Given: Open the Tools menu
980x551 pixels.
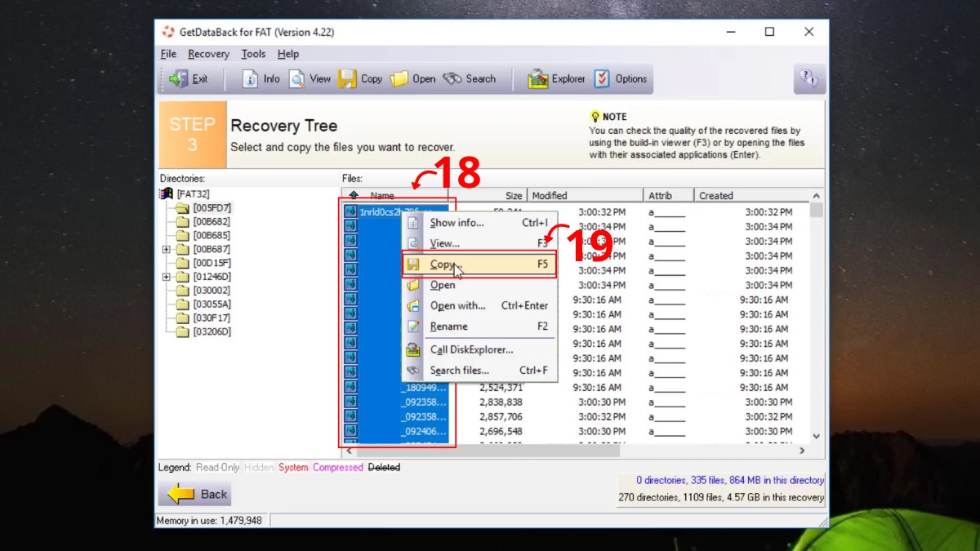Looking at the screenshot, I should point(253,54).
